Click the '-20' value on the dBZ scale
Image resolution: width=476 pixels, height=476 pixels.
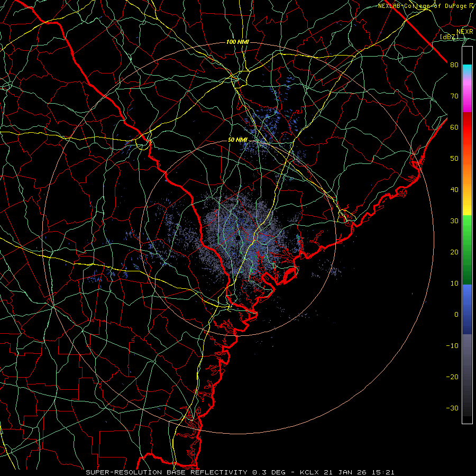click(x=452, y=377)
